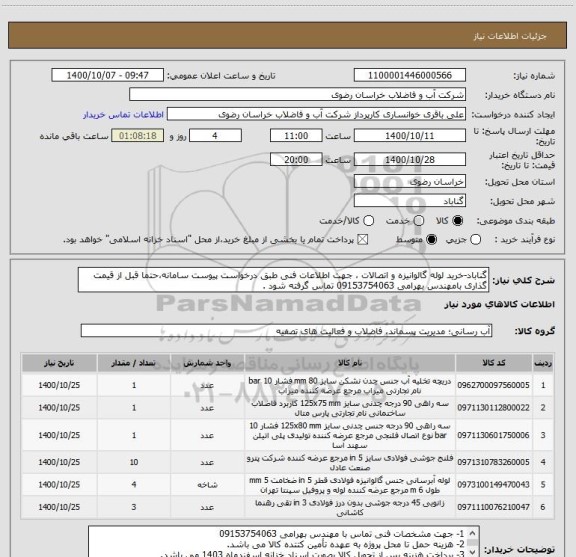Click the request creator name field
This screenshot has height=557, width=576.
tap(316, 114)
